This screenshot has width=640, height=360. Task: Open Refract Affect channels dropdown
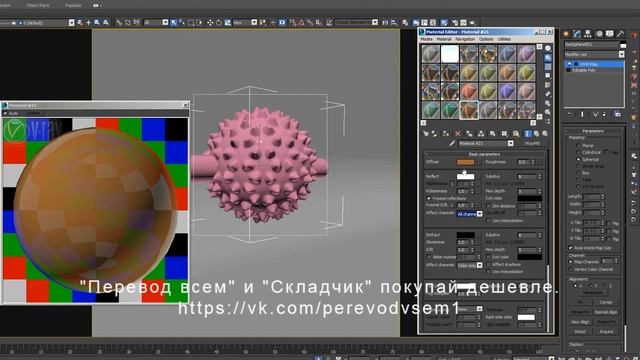tap(469, 265)
